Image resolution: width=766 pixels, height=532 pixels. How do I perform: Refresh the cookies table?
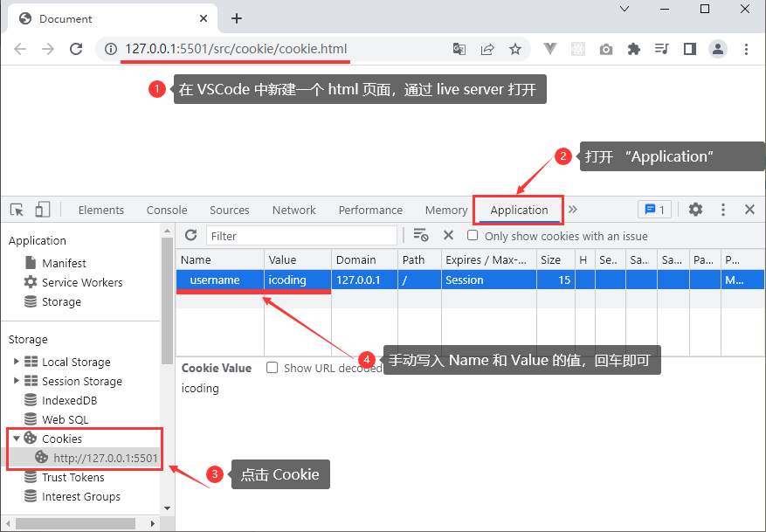(x=191, y=236)
